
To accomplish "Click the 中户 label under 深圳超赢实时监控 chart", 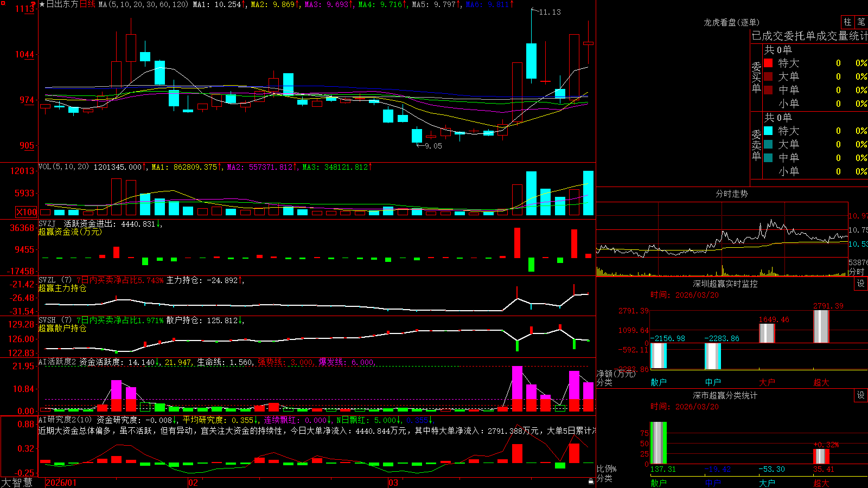I will pos(713,382).
